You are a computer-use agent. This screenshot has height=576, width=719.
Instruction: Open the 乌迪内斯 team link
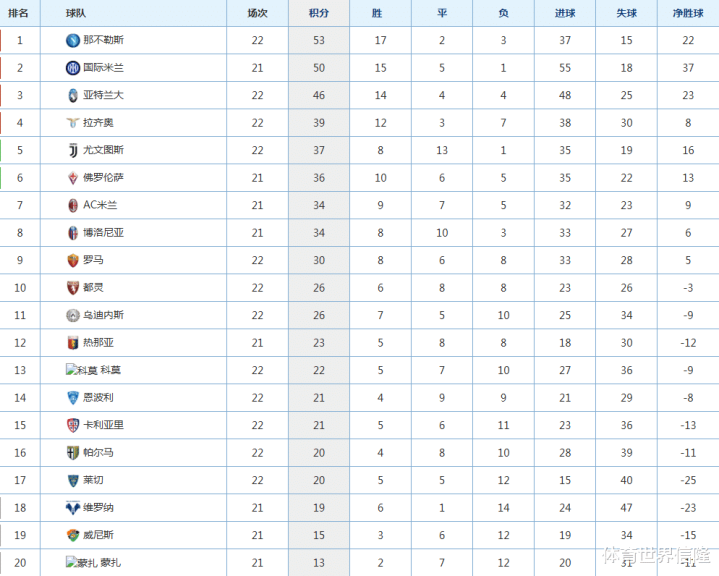click(x=103, y=315)
